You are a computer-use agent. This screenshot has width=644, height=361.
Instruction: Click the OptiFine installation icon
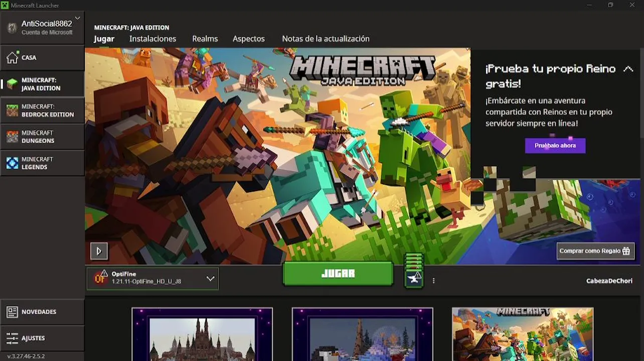(101, 277)
